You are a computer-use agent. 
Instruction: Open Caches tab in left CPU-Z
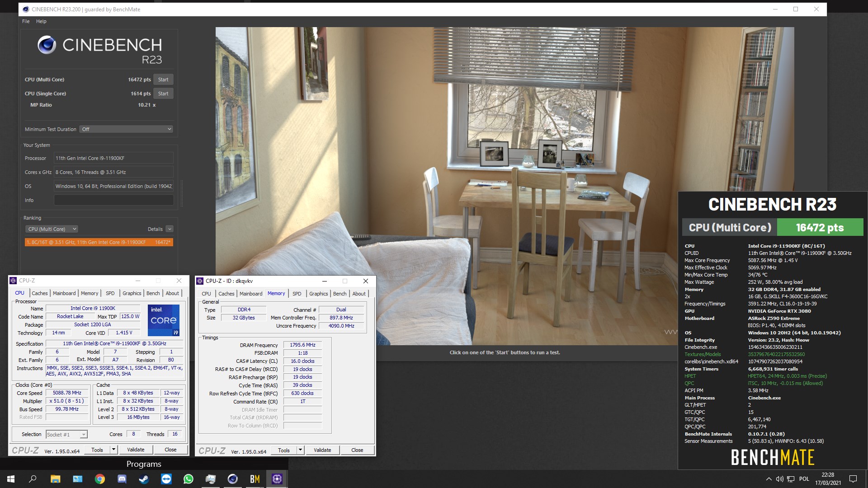(x=39, y=293)
